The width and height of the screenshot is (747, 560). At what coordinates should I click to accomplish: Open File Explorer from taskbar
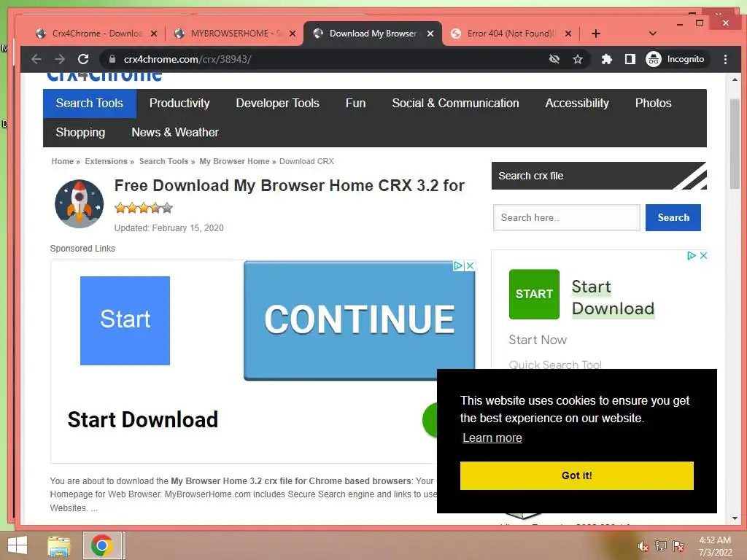59,545
